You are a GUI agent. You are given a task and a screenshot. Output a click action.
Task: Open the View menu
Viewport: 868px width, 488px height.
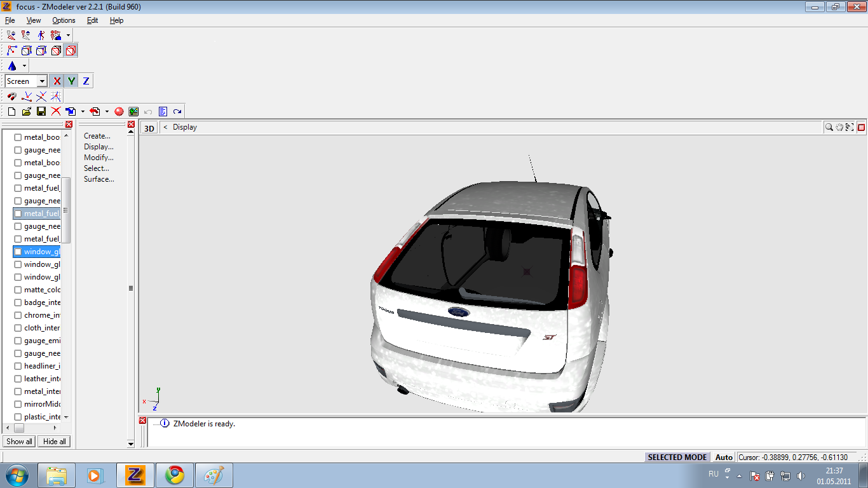click(x=34, y=20)
